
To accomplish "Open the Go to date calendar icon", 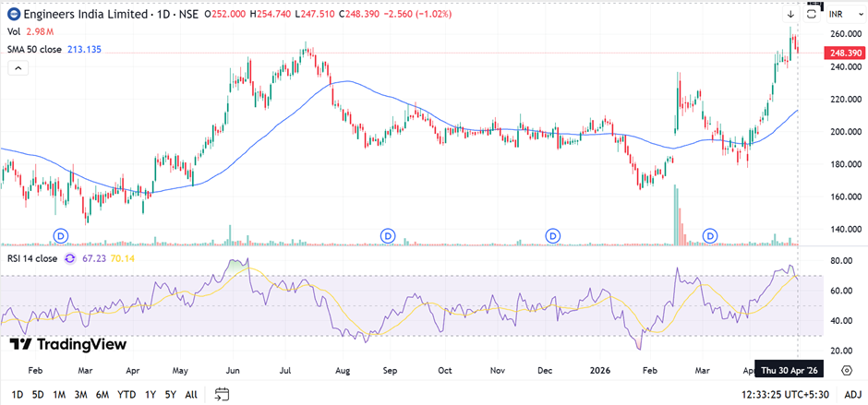I will 222,395.
